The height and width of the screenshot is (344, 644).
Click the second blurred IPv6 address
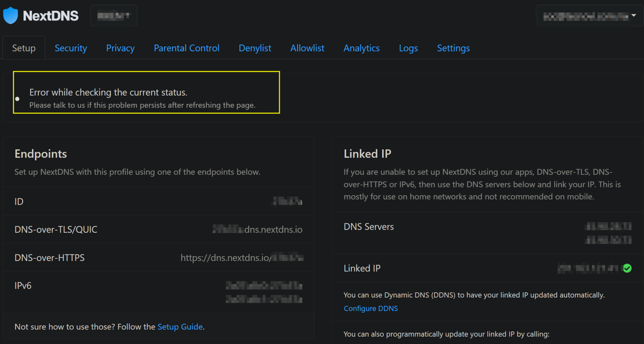click(x=264, y=299)
